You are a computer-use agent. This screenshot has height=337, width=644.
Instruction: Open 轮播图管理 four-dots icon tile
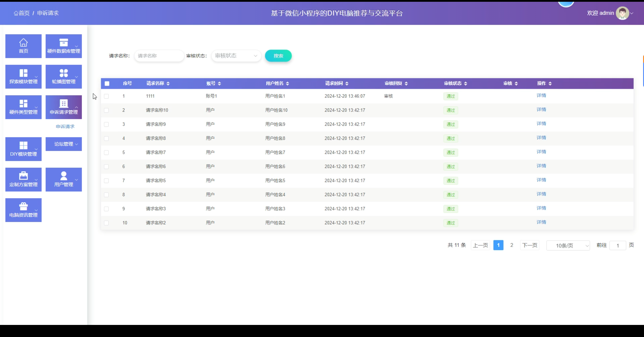click(64, 73)
